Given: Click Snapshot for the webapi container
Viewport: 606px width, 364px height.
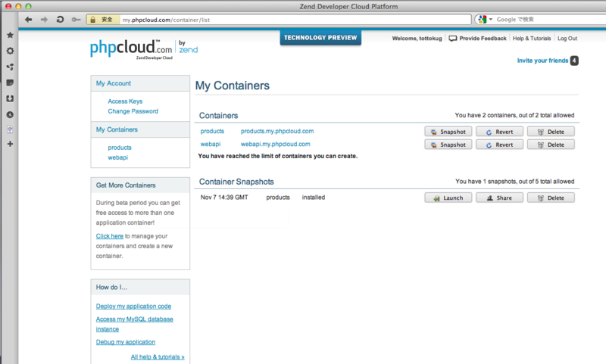Looking at the screenshot, I should click(x=448, y=145).
